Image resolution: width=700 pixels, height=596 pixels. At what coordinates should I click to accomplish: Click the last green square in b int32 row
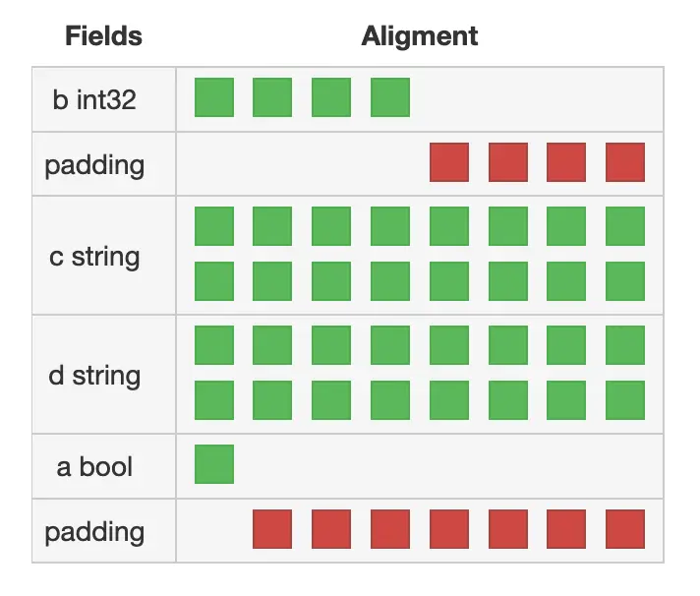coord(390,98)
